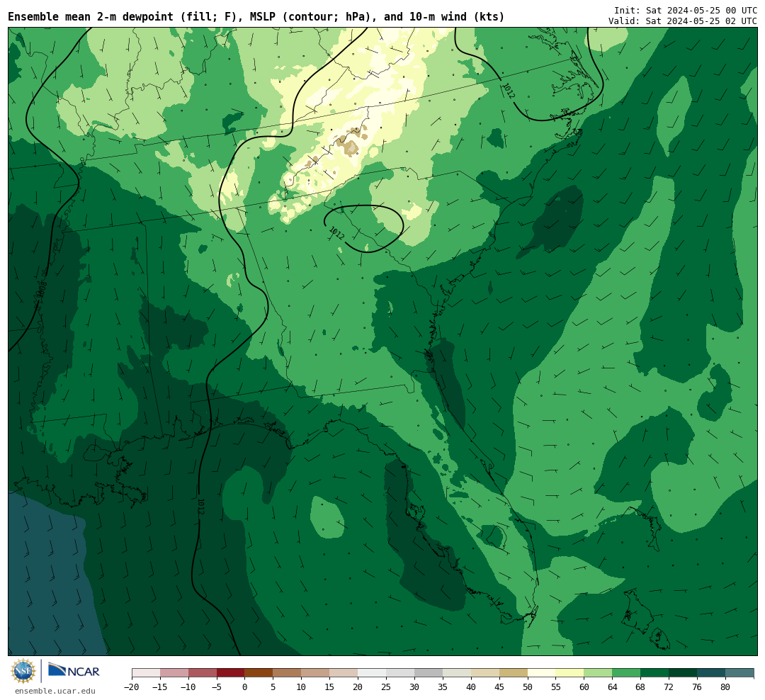Pick the light yellow swatch between 55 and 60
This screenshot has height=700, width=765.
pos(569,673)
